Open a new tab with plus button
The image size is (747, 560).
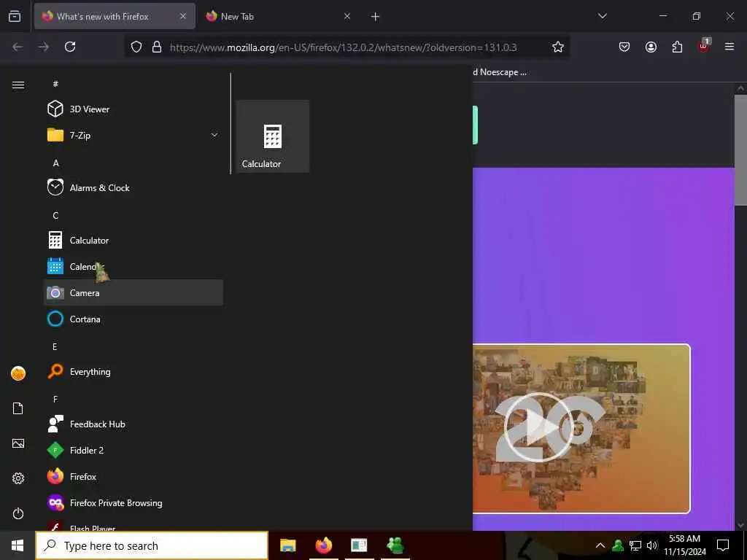point(375,17)
